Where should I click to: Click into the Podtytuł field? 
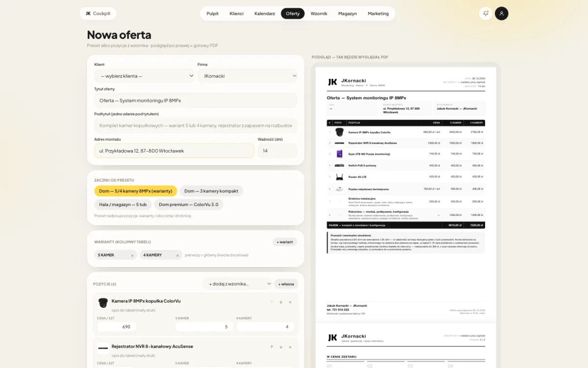[196, 126]
